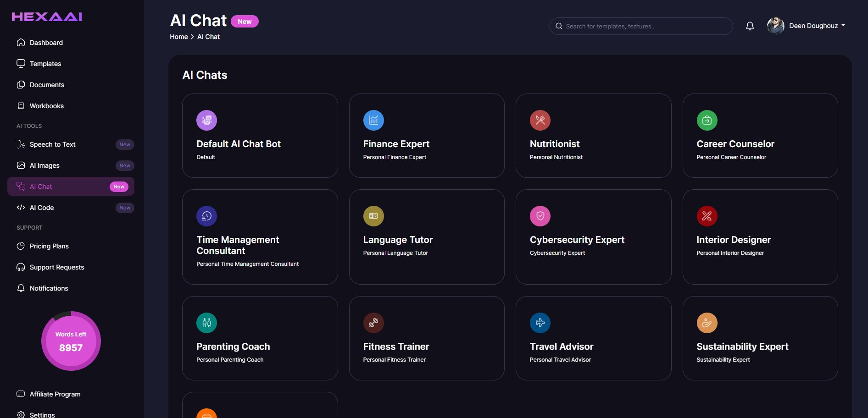Go to AI Images in sidebar
Image resolution: width=868 pixels, height=418 pixels.
tap(45, 165)
